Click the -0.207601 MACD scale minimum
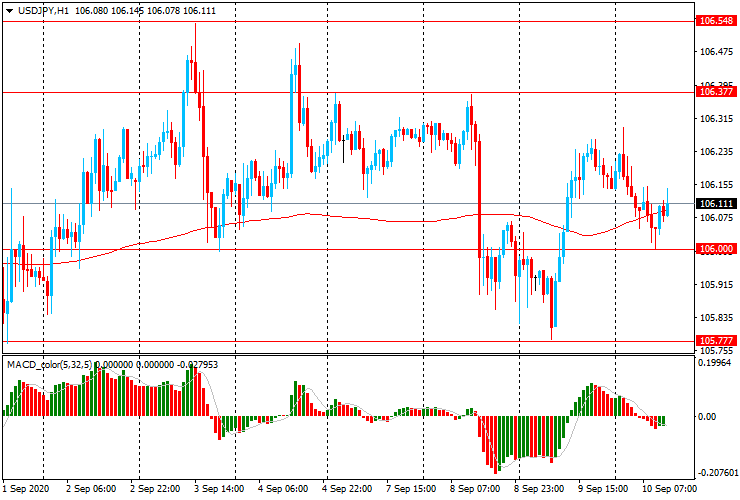The width and height of the screenshot is (740, 500). [x=717, y=472]
